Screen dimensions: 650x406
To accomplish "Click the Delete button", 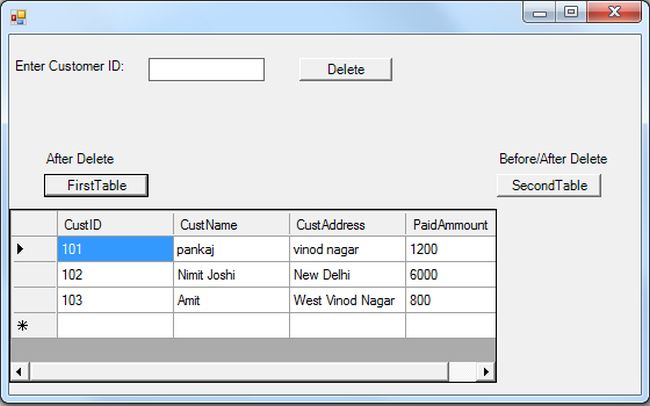I will (x=346, y=69).
